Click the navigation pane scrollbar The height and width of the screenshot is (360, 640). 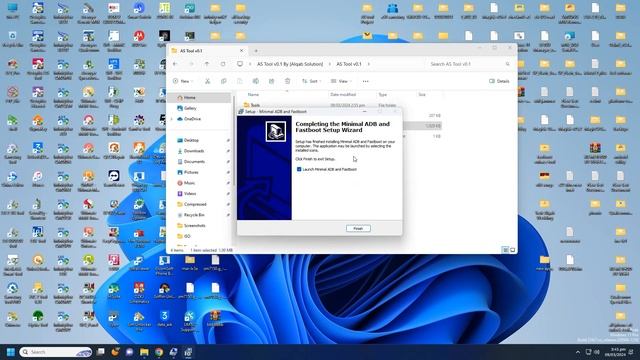point(234,141)
